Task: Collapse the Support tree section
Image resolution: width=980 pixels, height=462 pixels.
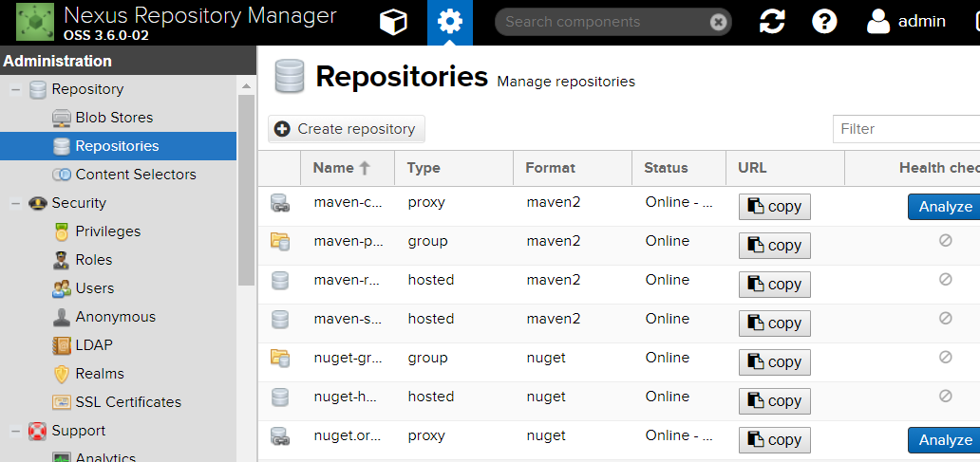Action: tap(15, 431)
